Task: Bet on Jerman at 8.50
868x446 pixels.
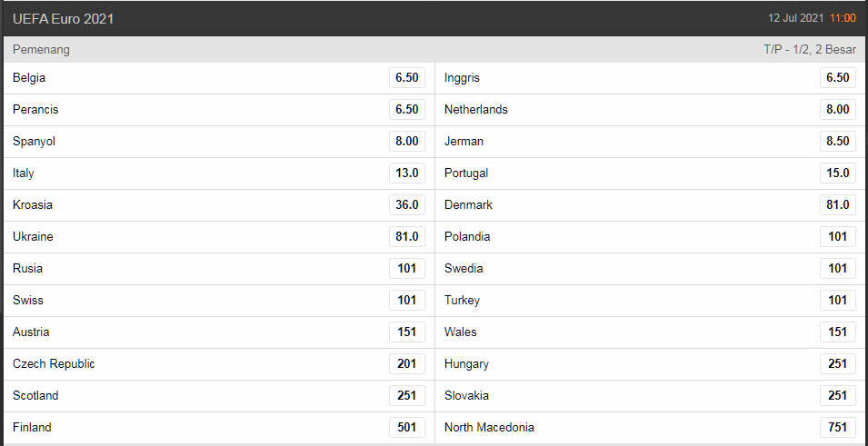Action: tap(837, 142)
